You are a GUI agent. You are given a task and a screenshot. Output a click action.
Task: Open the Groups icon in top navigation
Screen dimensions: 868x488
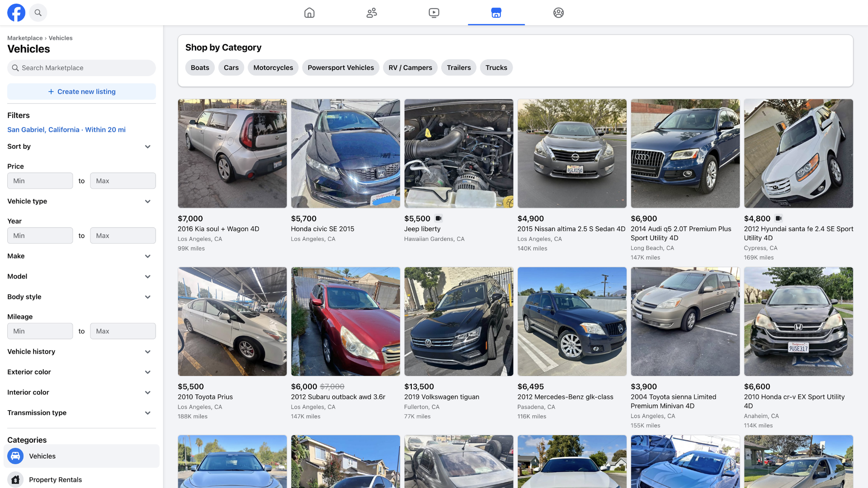coord(558,13)
